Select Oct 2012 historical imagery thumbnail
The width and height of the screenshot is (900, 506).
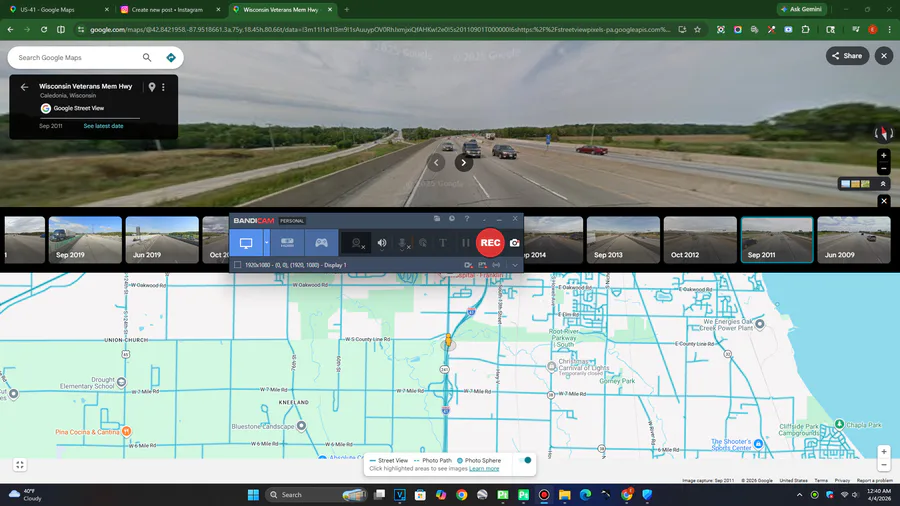[700, 240]
